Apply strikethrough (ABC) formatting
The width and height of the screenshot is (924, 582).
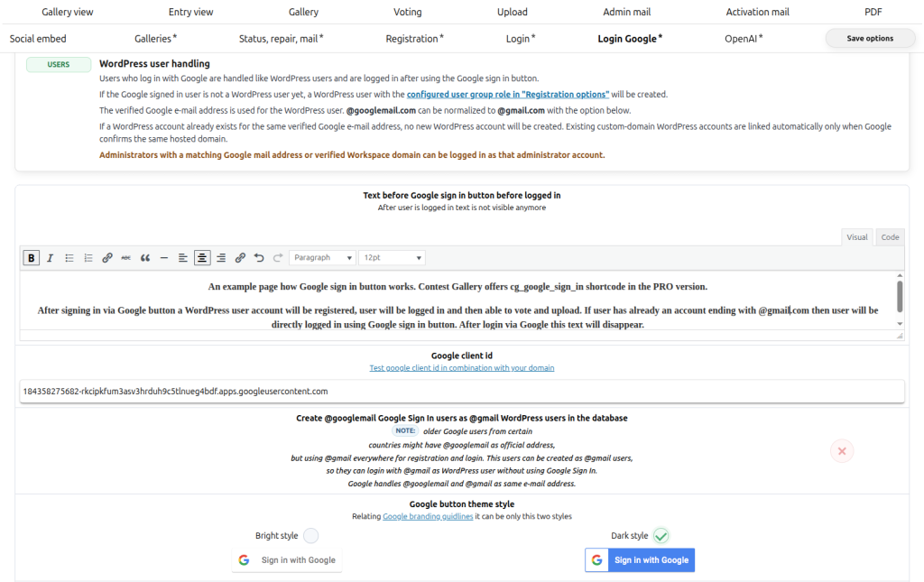click(x=125, y=258)
